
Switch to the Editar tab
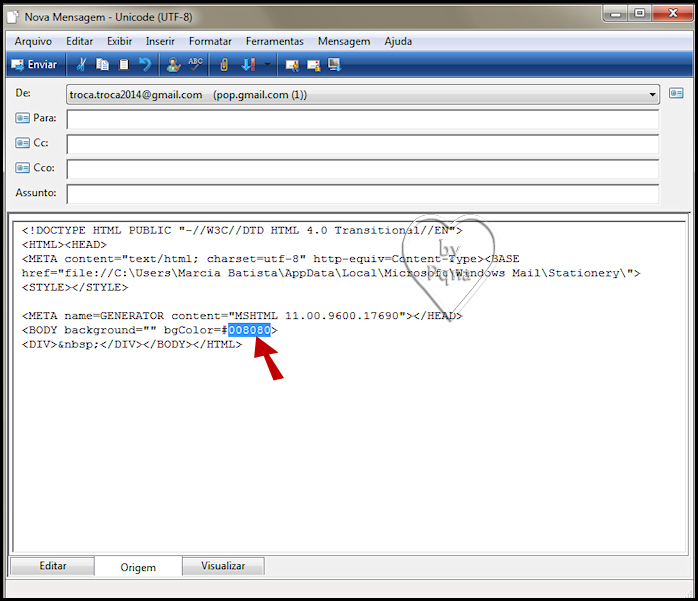tap(53, 566)
